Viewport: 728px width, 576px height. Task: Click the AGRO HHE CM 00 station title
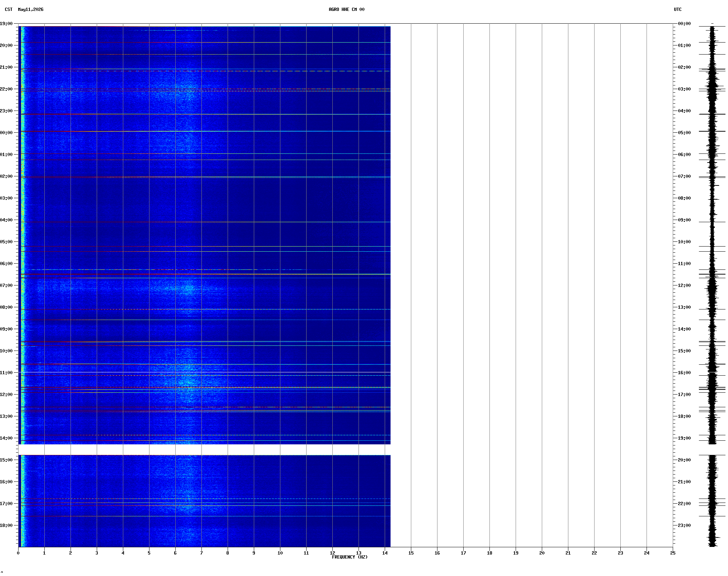pyautogui.click(x=346, y=9)
